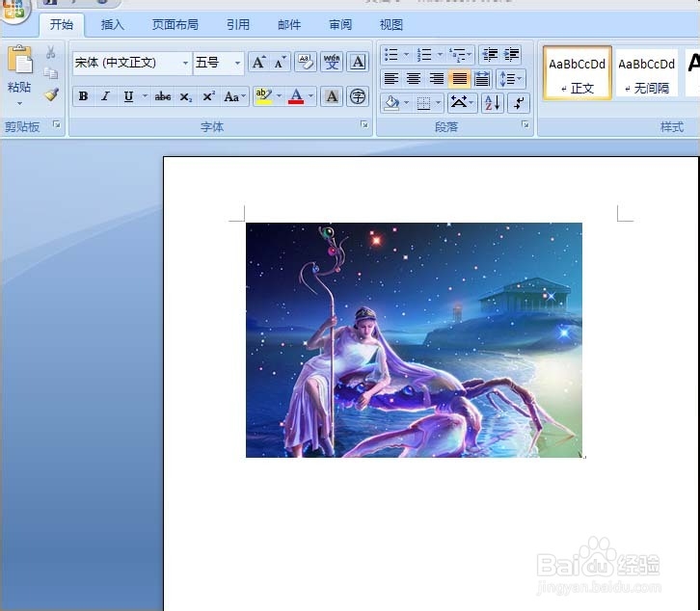The width and height of the screenshot is (700, 611).
Task: Open the Paragraph dialog launcher
Action: click(x=525, y=124)
